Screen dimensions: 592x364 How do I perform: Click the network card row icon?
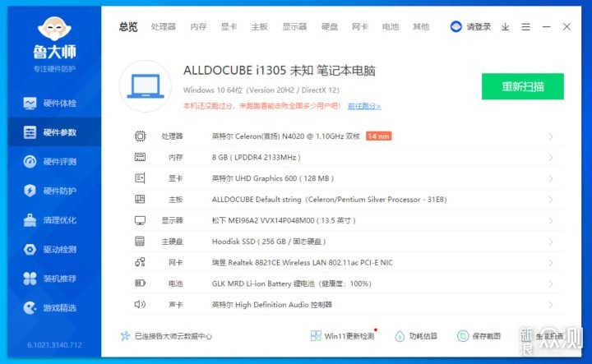140,262
